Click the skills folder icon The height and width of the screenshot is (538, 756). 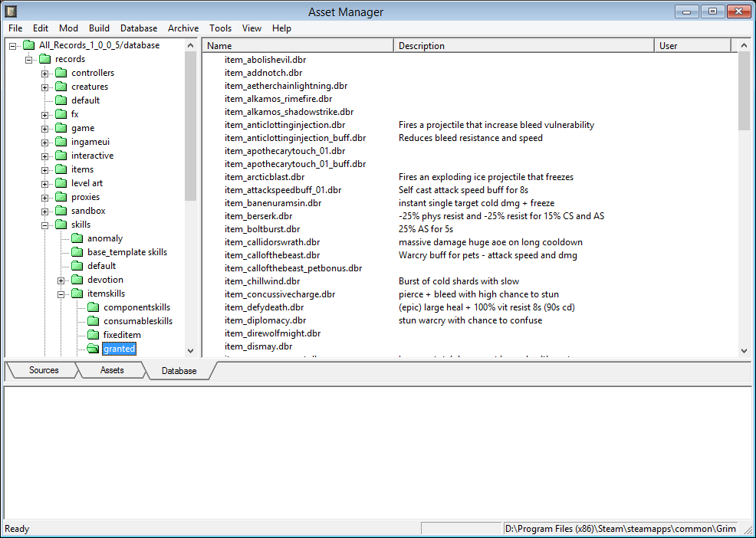pyautogui.click(x=61, y=225)
